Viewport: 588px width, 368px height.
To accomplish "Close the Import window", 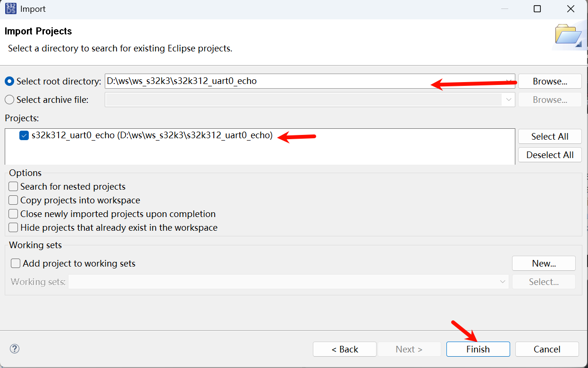I will coord(571,9).
